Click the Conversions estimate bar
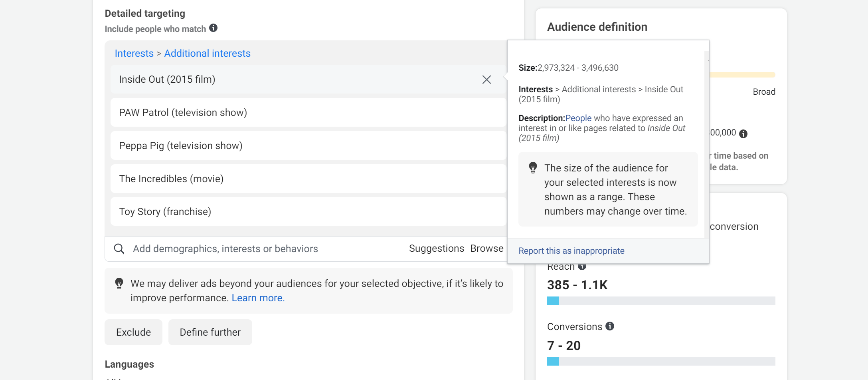The image size is (868, 380). click(x=661, y=361)
